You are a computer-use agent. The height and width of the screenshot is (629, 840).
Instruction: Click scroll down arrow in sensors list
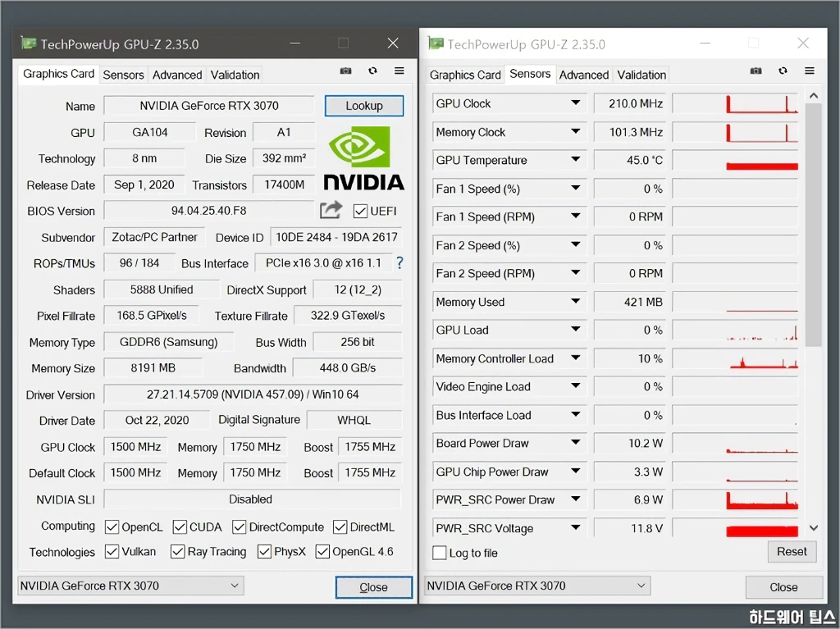[814, 528]
